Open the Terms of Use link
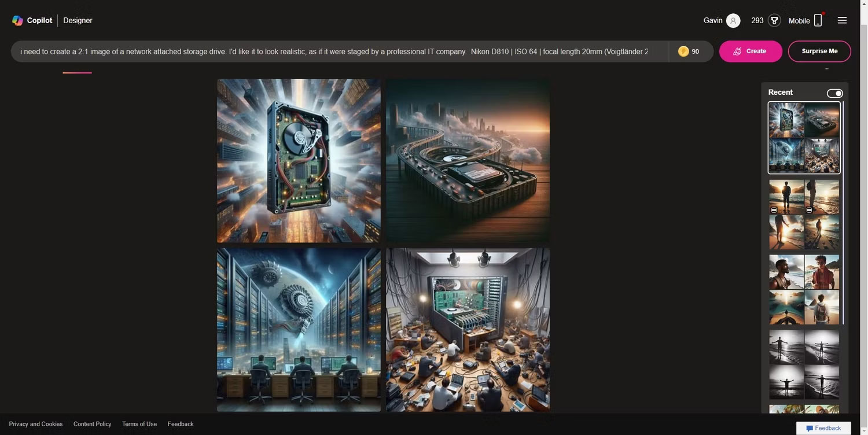Viewport: 868px width, 435px height. [139, 423]
